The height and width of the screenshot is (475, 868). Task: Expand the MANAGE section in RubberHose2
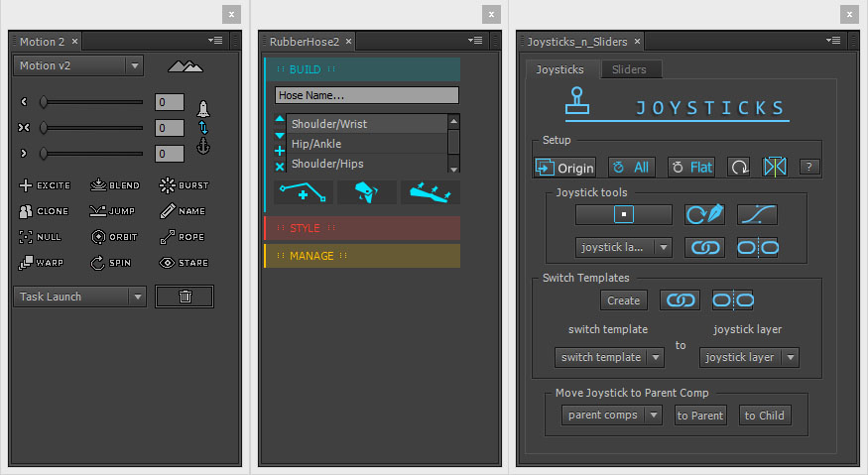[361, 256]
